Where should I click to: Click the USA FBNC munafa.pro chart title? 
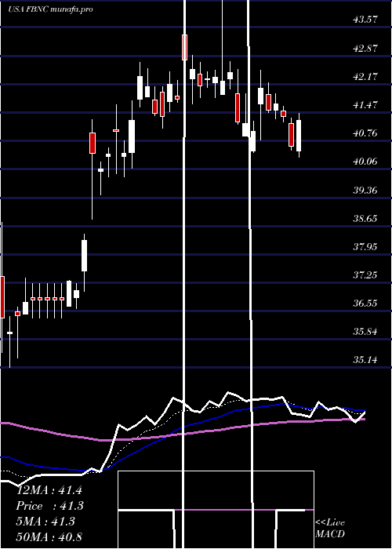click(x=50, y=9)
